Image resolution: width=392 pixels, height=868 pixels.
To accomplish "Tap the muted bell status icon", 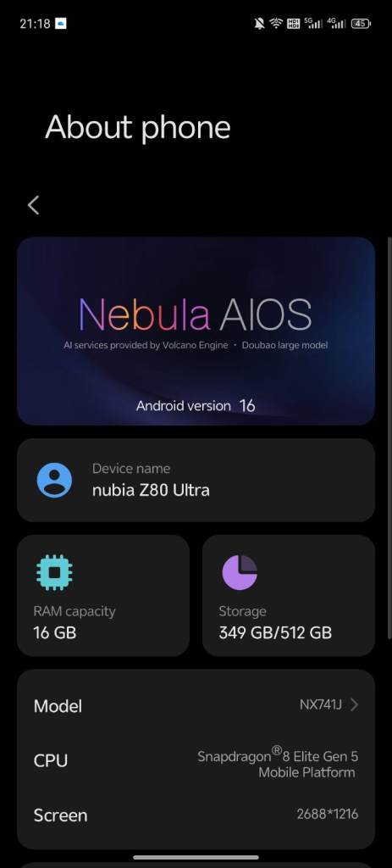I will [259, 23].
